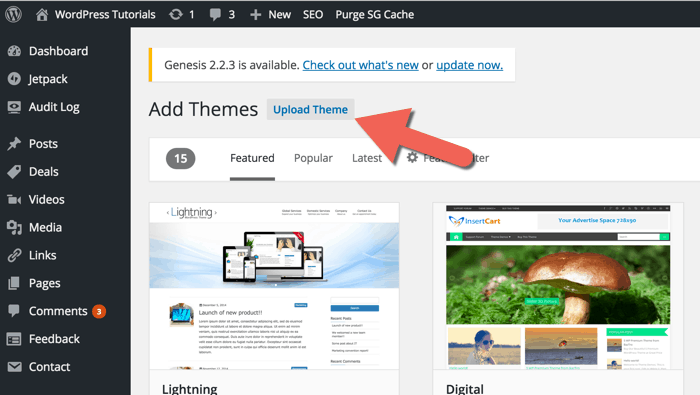Click the Upload Theme button

(310, 109)
